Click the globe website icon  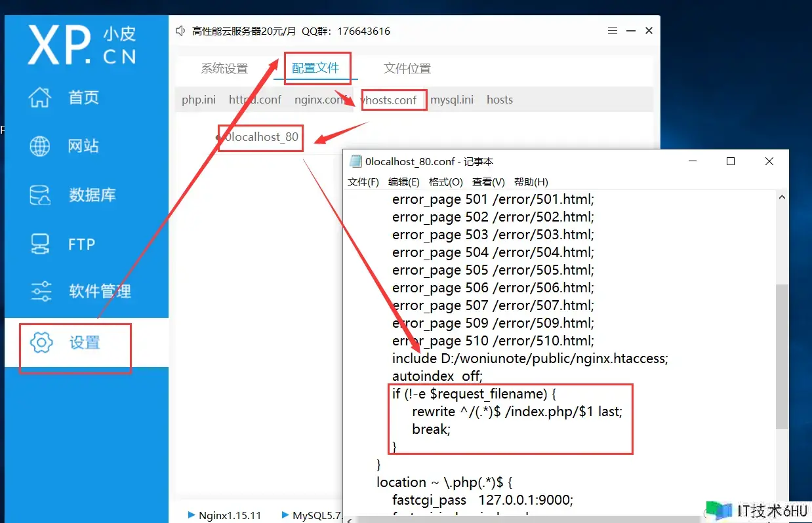[40, 146]
